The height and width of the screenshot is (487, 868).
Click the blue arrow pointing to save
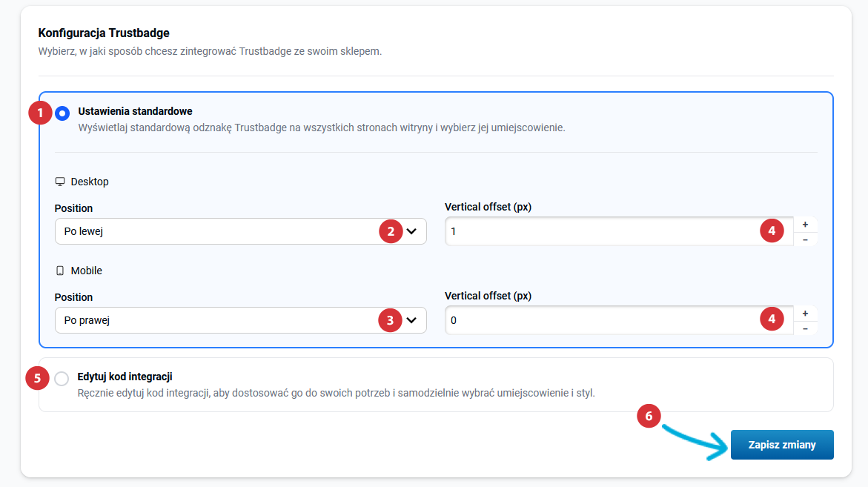(694, 442)
